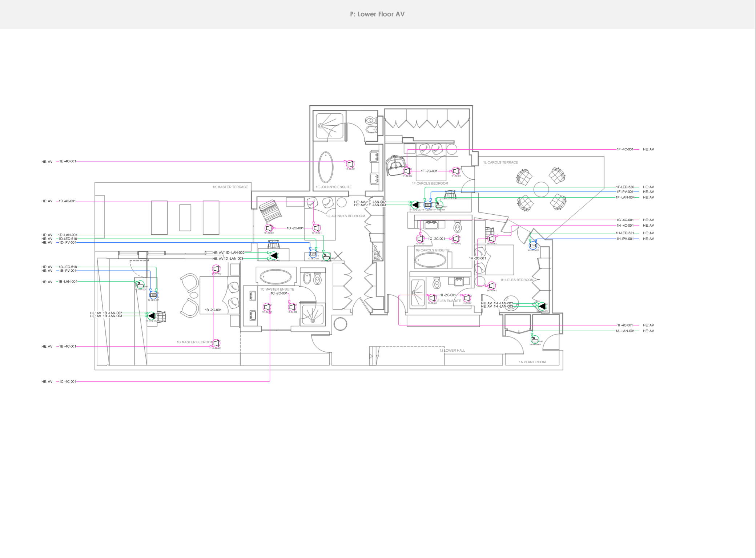The height and width of the screenshot is (558, 756).
Task: Select speaker 1D-IN-002 in Johnnys Bedroom
Action: 269,228
